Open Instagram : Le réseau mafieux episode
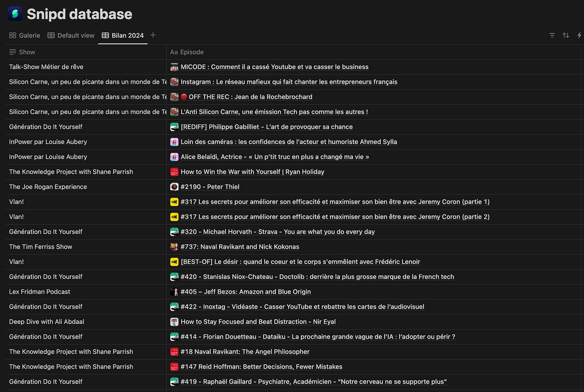The image size is (584, 392). (289, 82)
